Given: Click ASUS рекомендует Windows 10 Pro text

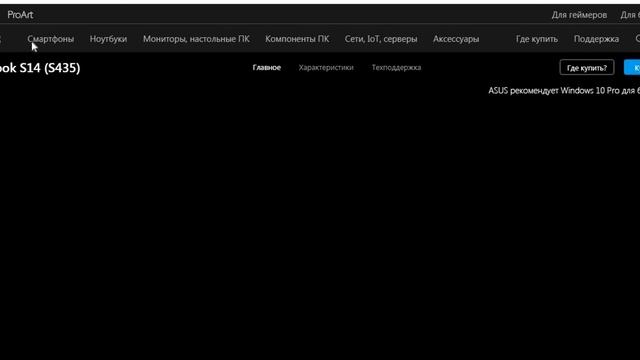Looking at the screenshot, I should [564, 91].
